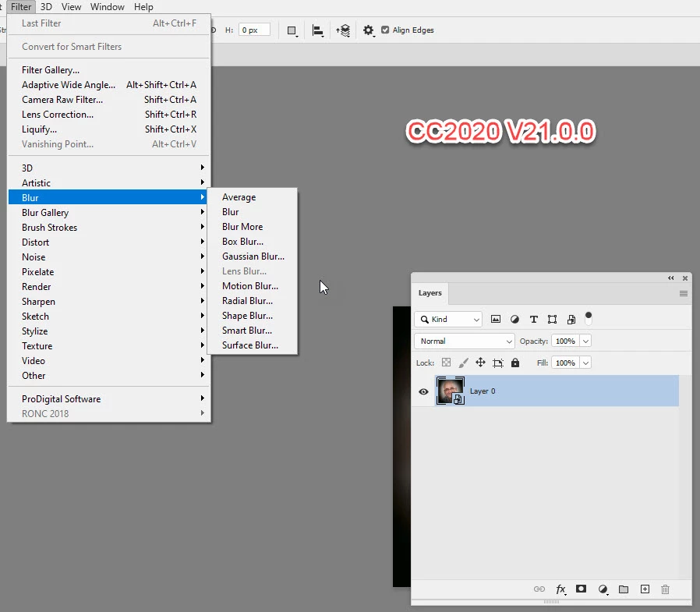Lock transparent pixels icon
Screen dimensions: 700x612
pos(446,363)
